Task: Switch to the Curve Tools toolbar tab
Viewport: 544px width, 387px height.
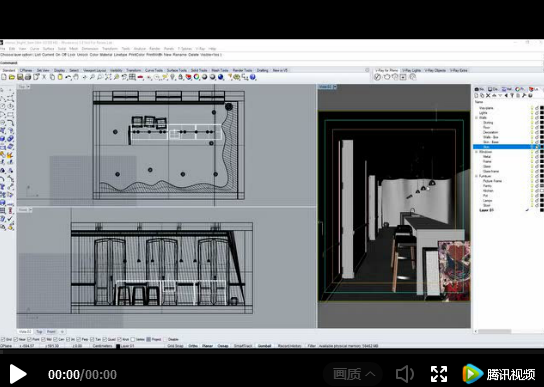Action: [x=154, y=70]
